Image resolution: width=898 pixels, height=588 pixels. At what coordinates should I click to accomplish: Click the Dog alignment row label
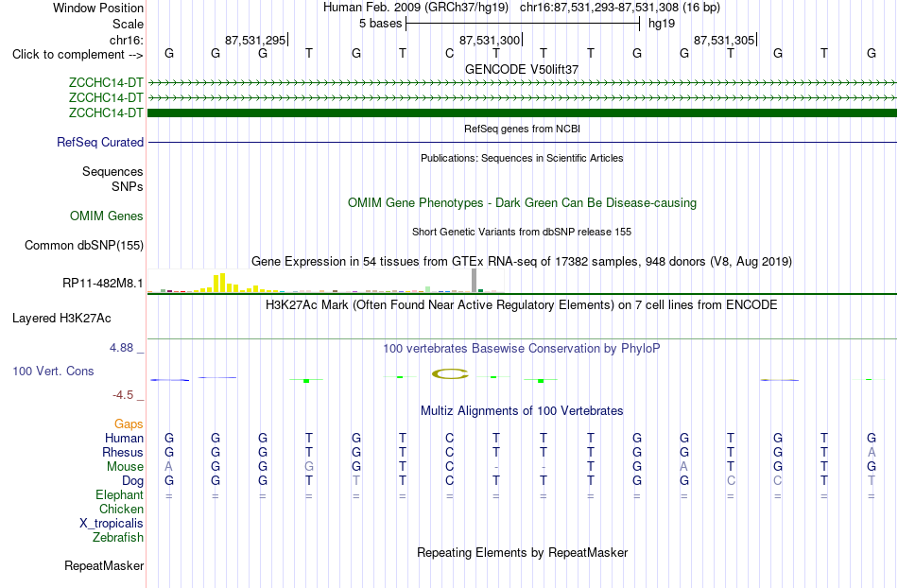(x=133, y=481)
